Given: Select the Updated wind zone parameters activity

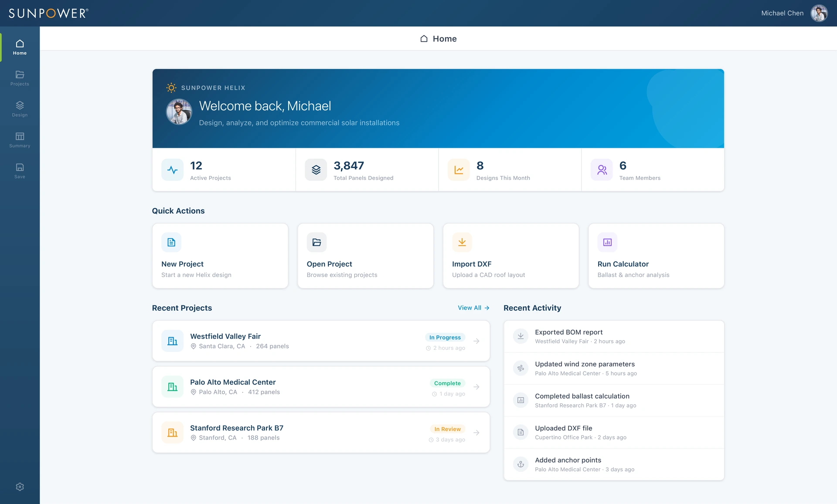Looking at the screenshot, I should pos(614,369).
